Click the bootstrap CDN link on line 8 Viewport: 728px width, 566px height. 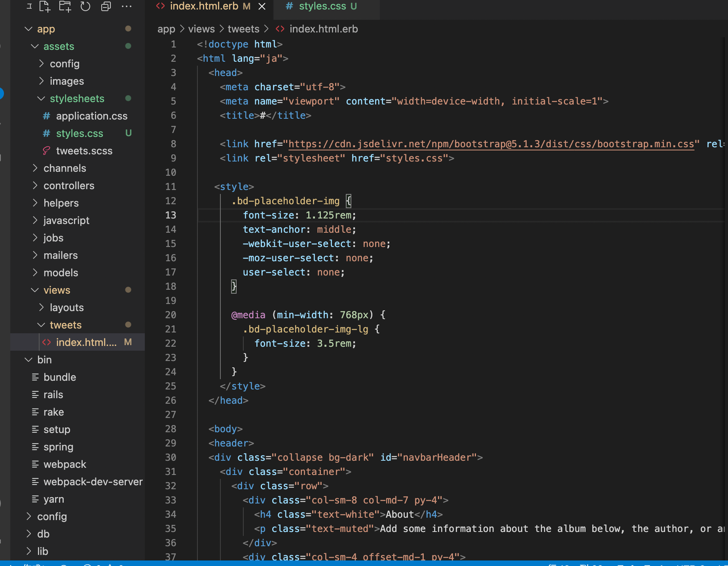coord(491,144)
